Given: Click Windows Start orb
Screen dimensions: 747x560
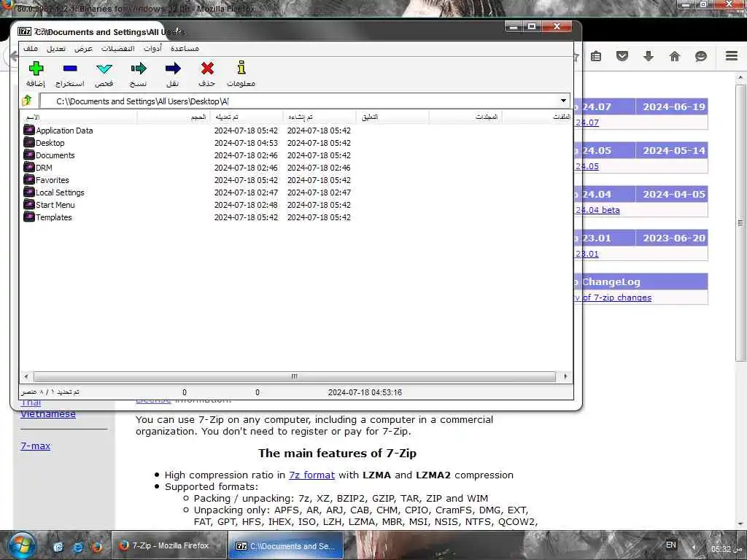Looking at the screenshot, I should tap(21, 545).
